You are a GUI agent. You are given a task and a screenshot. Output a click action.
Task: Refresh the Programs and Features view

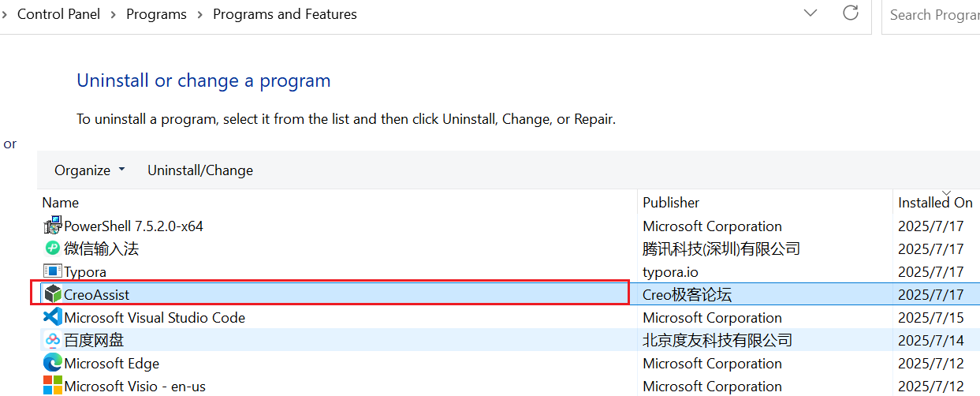pos(851,13)
